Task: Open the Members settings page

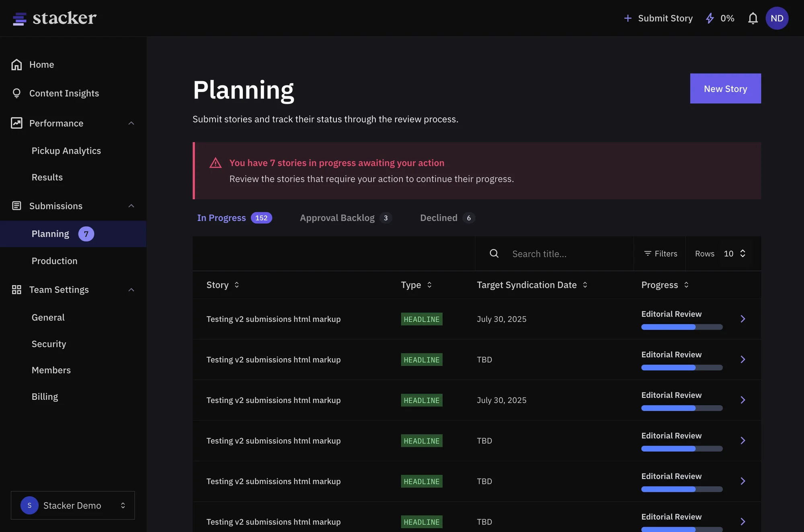Action: point(51,370)
